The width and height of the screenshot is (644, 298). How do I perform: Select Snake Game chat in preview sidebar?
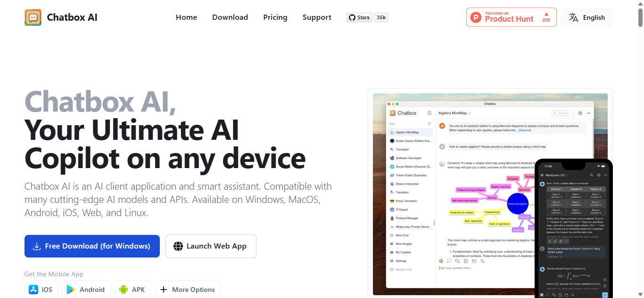click(x=411, y=141)
